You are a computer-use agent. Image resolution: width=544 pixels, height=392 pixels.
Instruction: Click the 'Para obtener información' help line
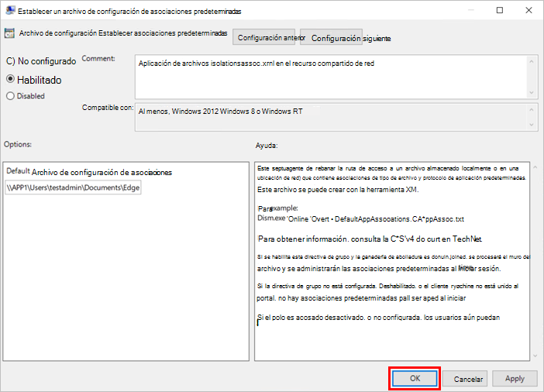370,239
